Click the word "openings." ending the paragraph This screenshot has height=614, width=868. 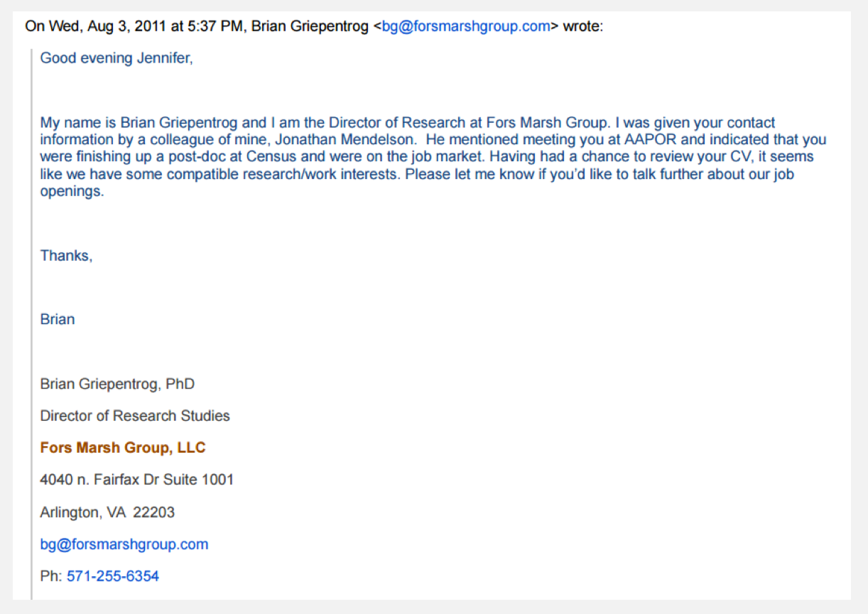tap(72, 192)
